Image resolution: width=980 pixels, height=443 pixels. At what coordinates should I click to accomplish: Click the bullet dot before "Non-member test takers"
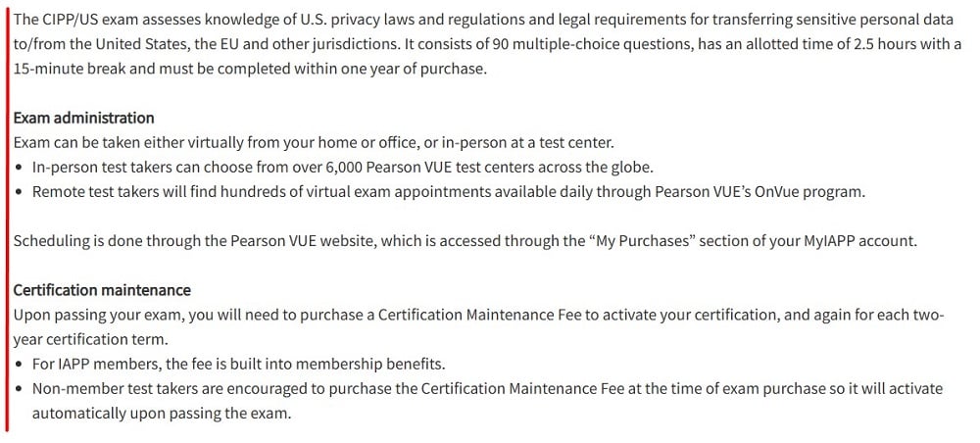(20, 389)
